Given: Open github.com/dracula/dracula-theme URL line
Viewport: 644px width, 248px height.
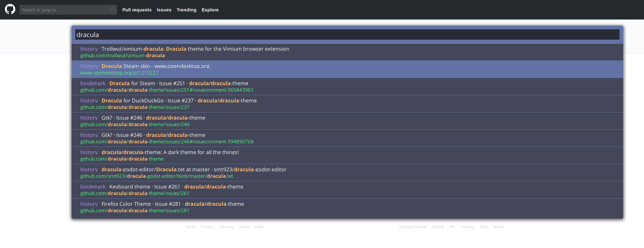Looking at the screenshot, I should (x=122, y=159).
